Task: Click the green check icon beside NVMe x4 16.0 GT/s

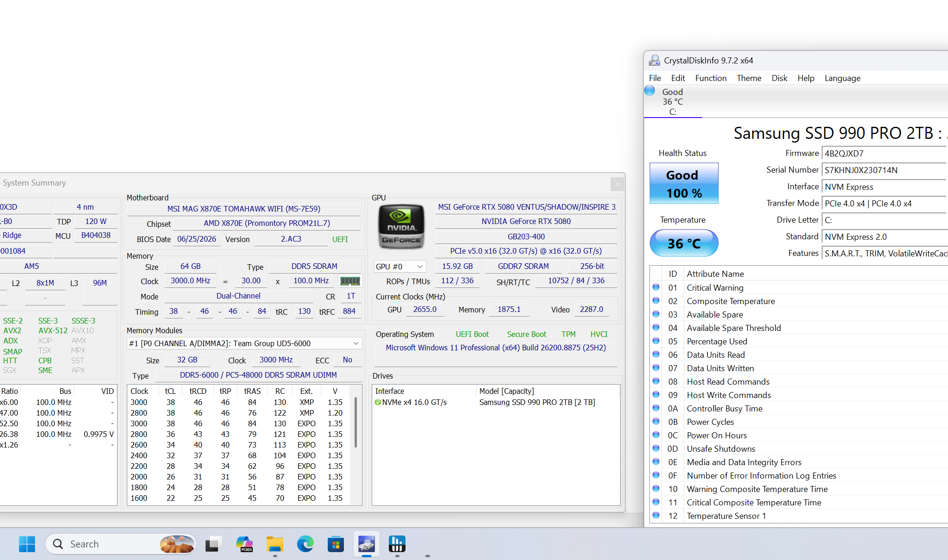Action: (378, 402)
